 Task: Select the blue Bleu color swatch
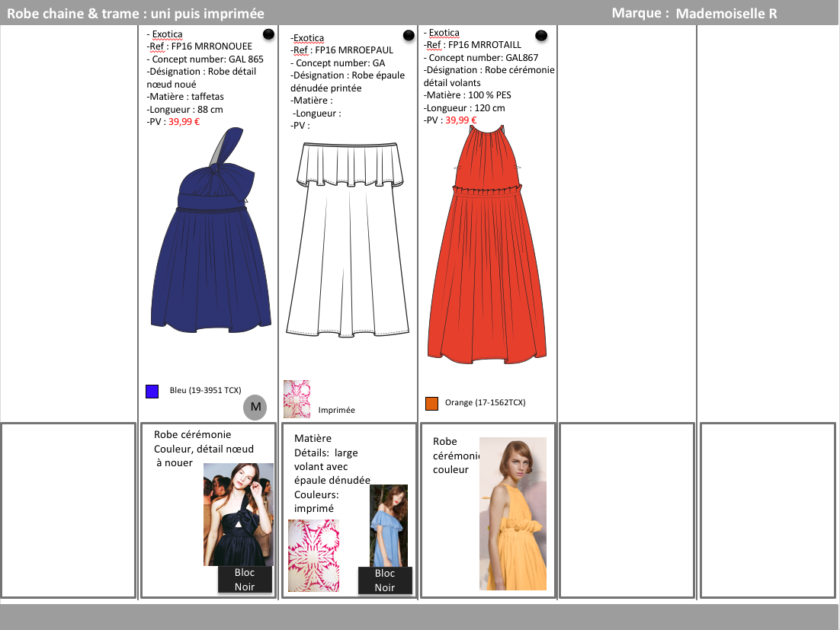tap(152, 392)
